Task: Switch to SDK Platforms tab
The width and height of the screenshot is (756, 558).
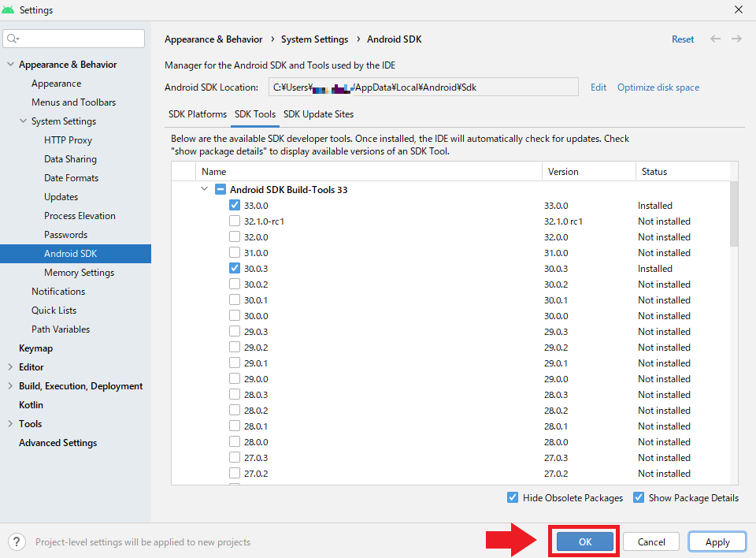Action: pyautogui.click(x=197, y=114)
